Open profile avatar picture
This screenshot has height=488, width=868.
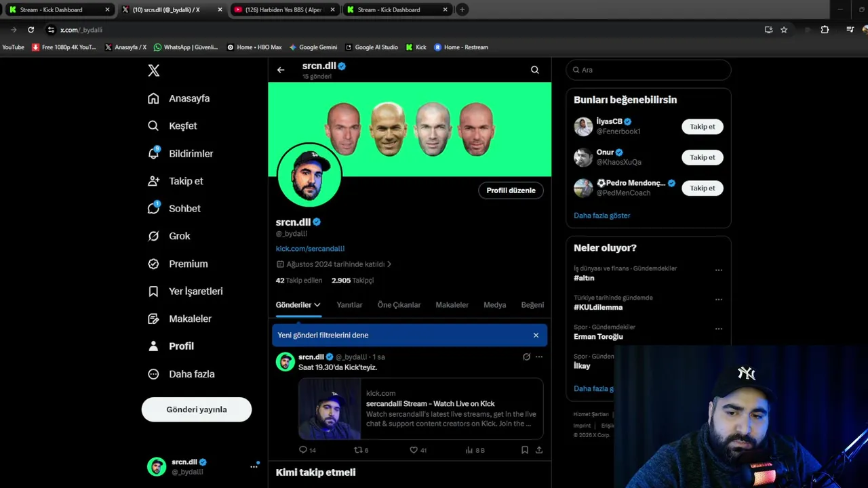(x=309, y=175)
